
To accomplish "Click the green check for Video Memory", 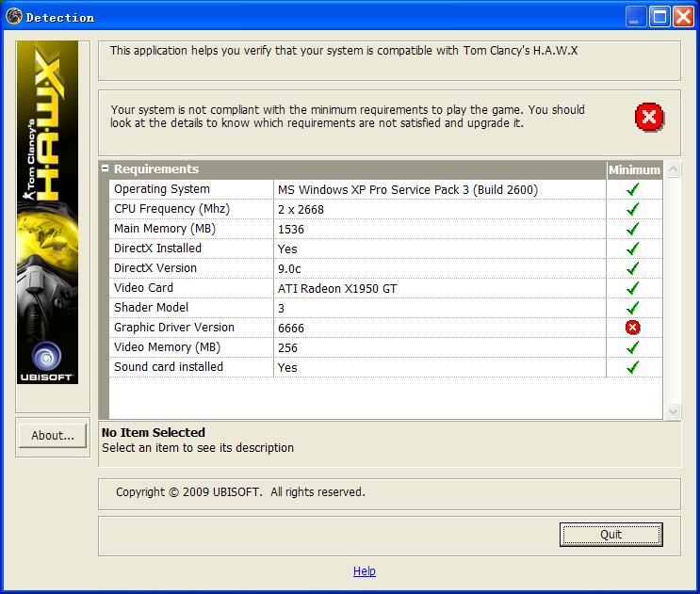I will click(x=632, y=347).
